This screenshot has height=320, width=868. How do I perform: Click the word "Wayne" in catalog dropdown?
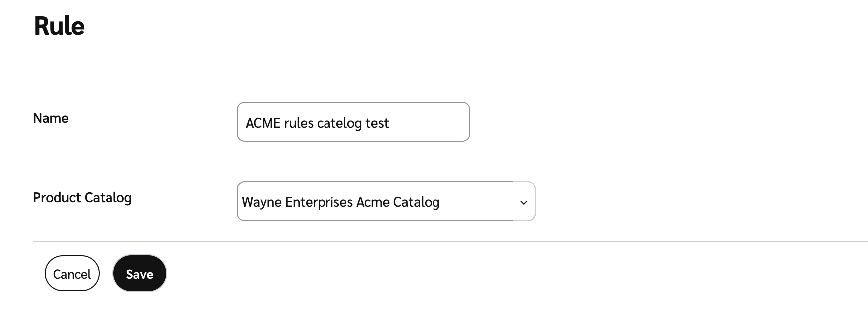tap(261, 202)
